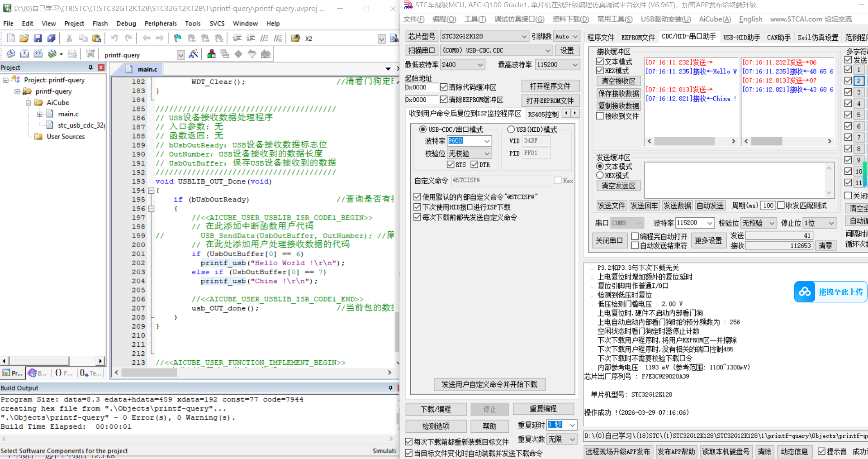The width and height of the screenshot is (868, 459).
Task: Select USB (HID) mode radio button
Action: (x=511, y=129)
